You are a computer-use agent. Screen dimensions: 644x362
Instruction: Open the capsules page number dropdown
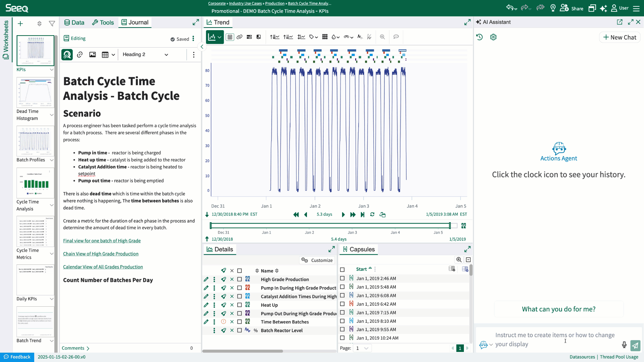click(362, 348)
